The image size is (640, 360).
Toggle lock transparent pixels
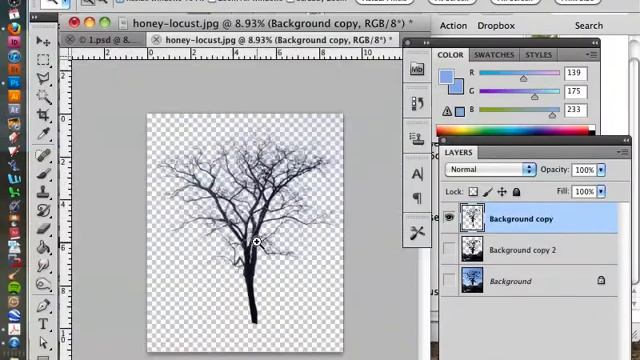(x=473, y=192)
